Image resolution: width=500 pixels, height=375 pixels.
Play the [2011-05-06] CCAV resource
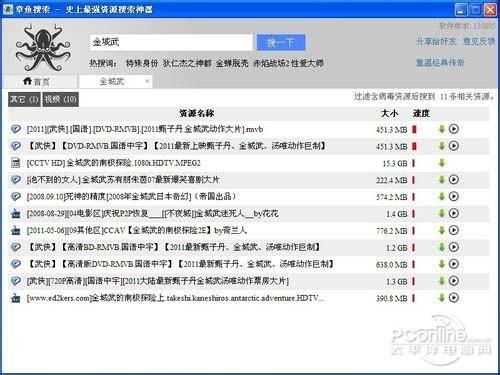tap(454, 230)
